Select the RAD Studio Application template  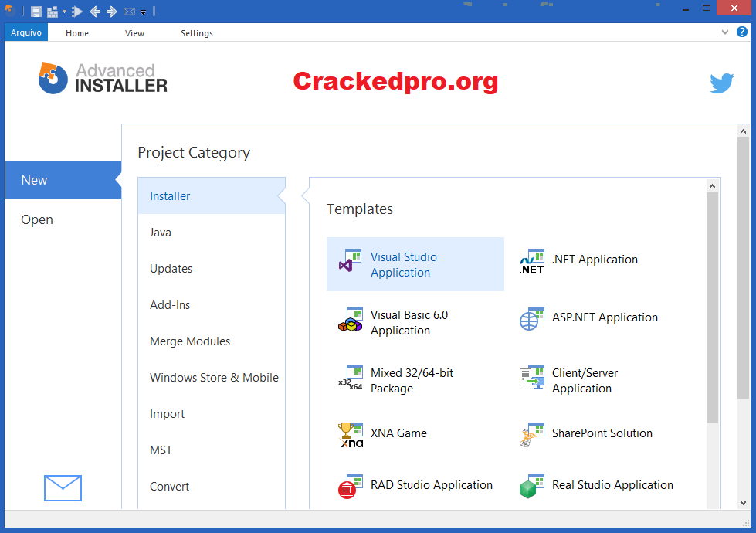[415, 486]
